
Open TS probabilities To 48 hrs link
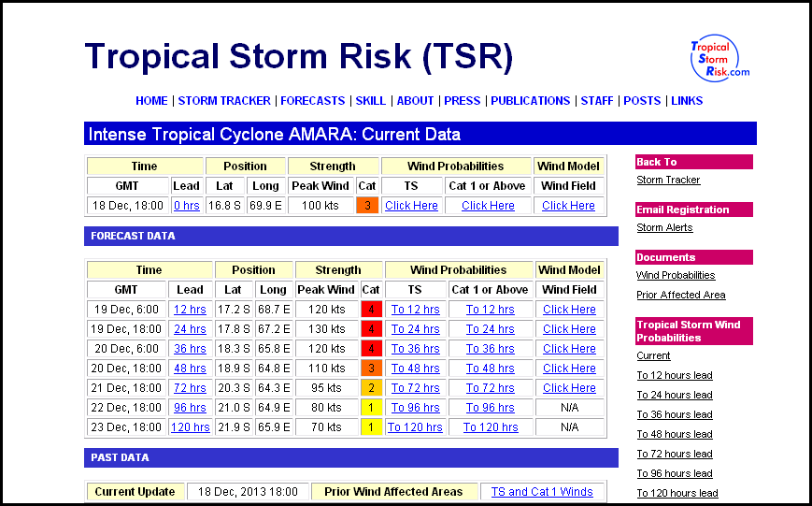click(415, 369)
